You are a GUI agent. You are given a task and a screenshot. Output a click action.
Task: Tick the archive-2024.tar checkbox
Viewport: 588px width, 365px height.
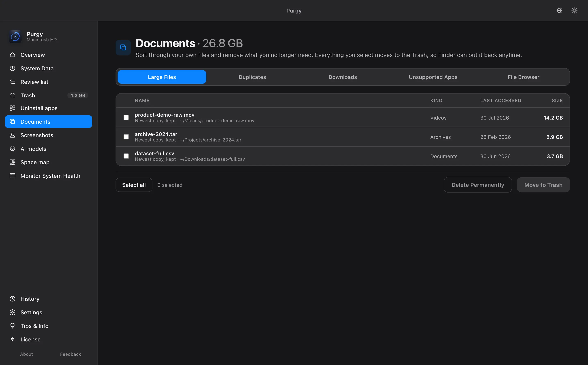pyautogui.click(x=126, y=137)
